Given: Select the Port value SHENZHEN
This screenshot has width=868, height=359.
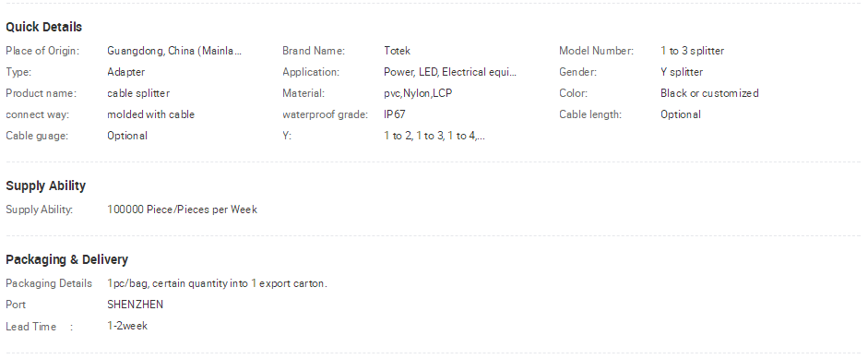Looking at the screenshot, I should 135,305.
